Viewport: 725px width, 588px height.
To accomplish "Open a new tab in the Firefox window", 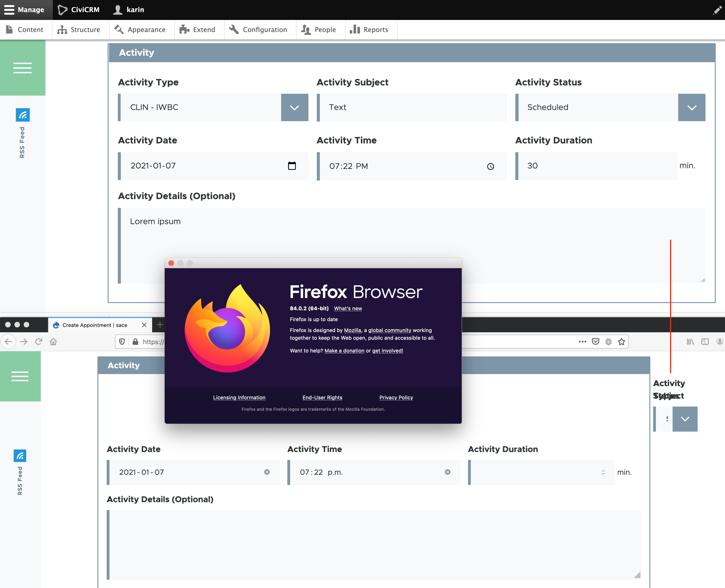I will point(160,325).
